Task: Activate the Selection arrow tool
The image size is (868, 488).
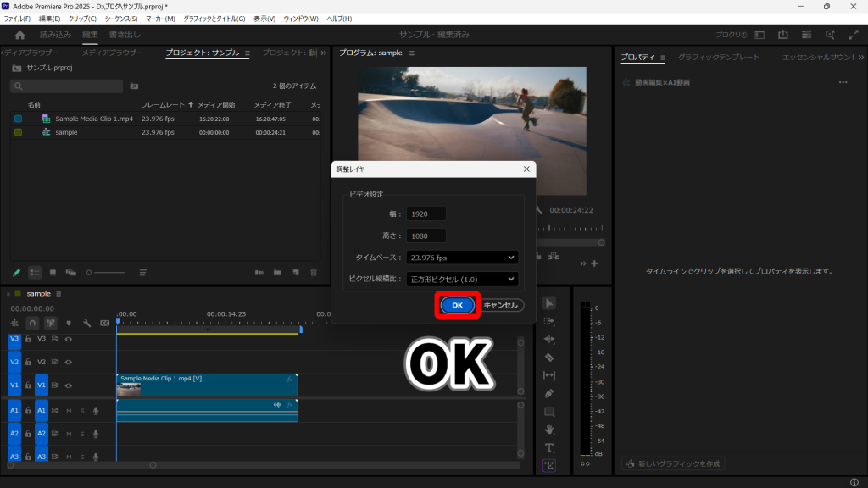Action: [x=549, y=303]
